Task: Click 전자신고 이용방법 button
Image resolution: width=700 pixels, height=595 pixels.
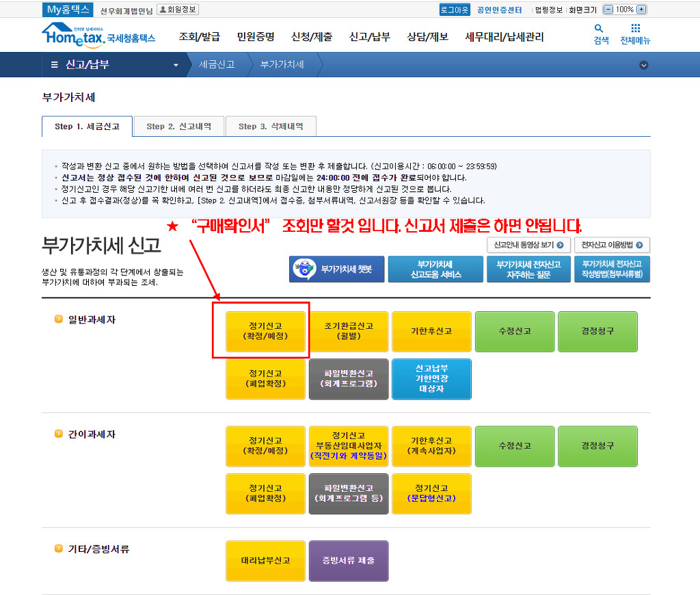Action: [x=612, y=245]
